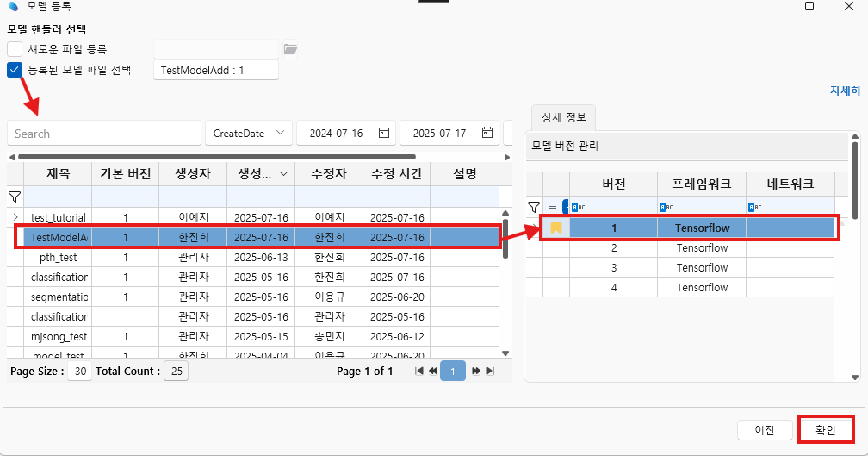Viewport: 868px width, 456px height.
Task: Go to the last page of the model list
Action: pos(490,372)
